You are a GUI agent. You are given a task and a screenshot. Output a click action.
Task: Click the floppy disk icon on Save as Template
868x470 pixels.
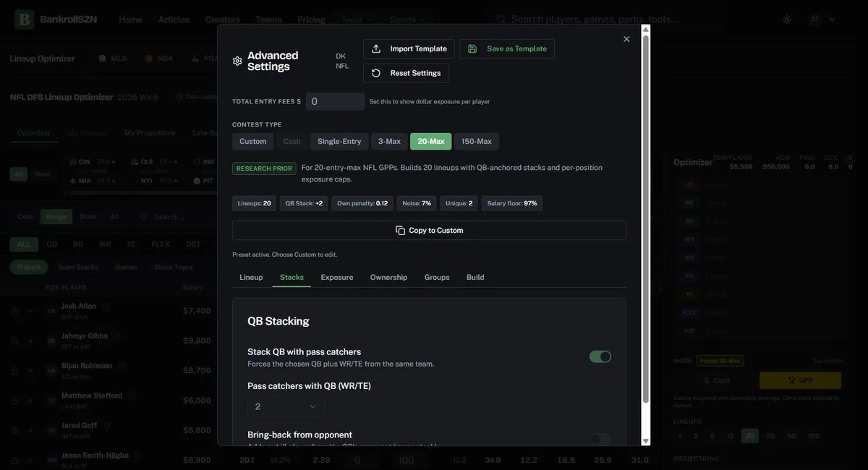(472, 48)
